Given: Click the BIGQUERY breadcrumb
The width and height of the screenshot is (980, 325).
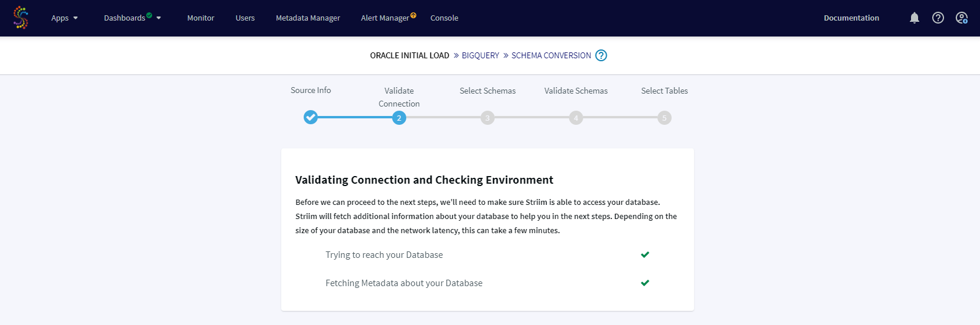Looking at the screenshot, I should point(481,55).
